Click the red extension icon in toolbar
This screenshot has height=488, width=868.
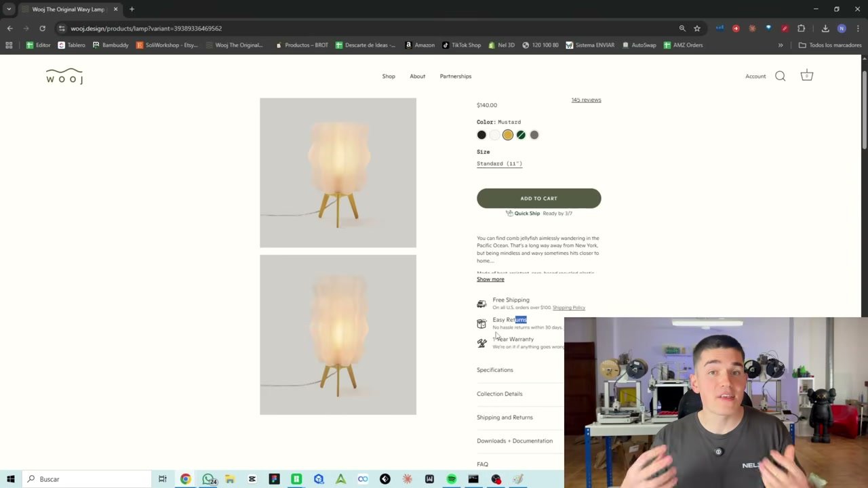[x=736, y=28]
